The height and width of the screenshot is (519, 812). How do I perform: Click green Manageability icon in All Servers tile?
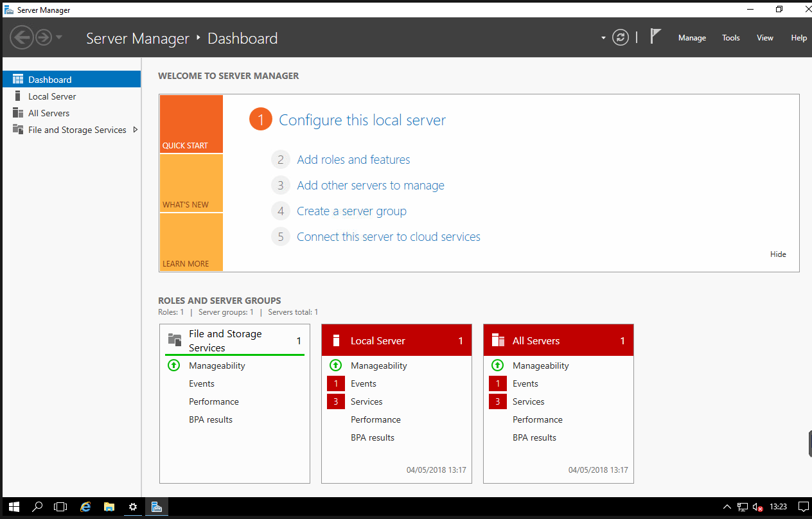pyautogui.click(x=497, y=365)
